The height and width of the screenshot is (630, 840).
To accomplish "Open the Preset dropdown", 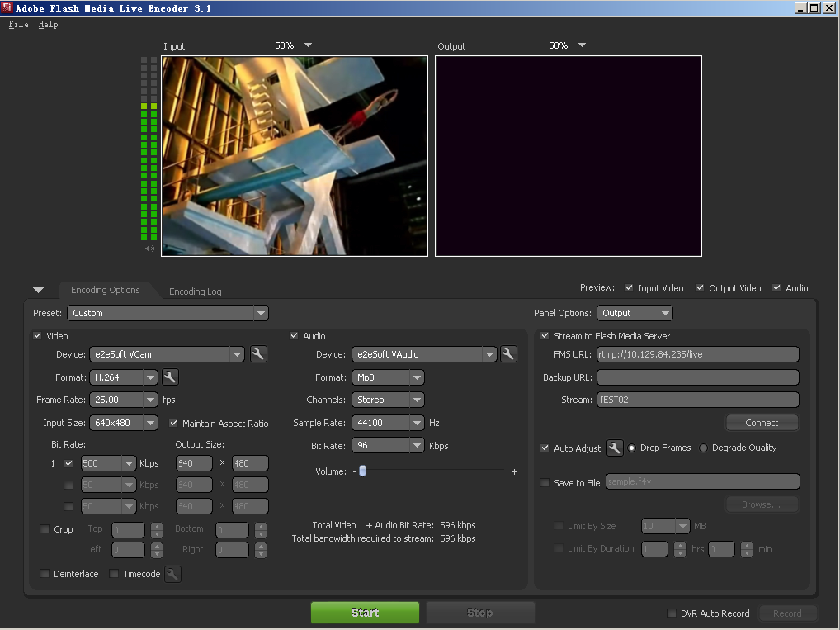I will pyautogui.click(x=168, y=313).
